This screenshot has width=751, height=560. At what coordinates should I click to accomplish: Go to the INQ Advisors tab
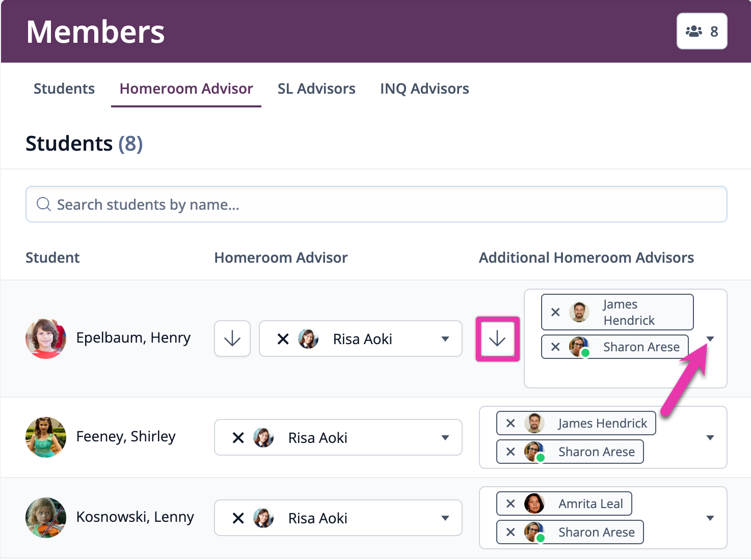pyautogui.click(x=424, y=89)
